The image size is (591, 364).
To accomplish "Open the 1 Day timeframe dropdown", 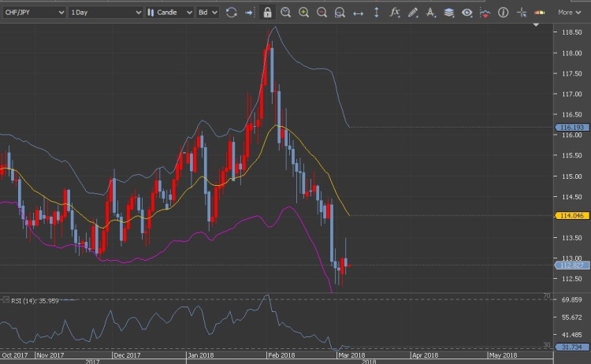I will [105, 13].
